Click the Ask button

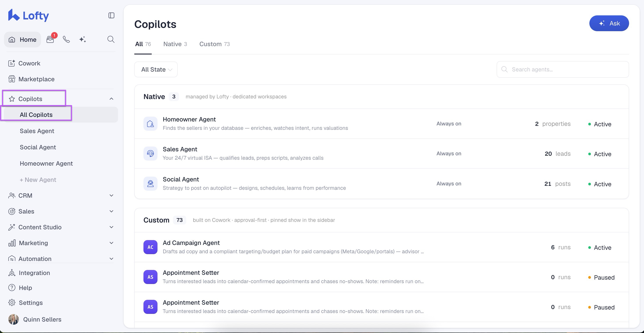[609, 23]
